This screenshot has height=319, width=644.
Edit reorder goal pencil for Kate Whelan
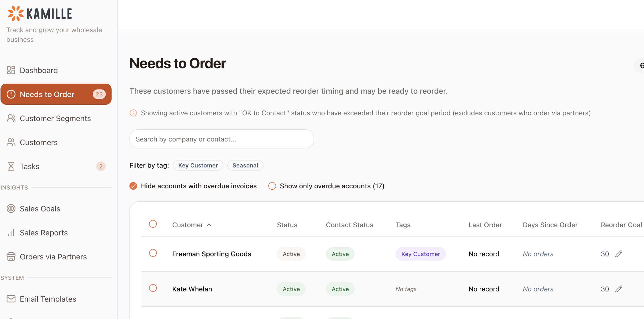coord(619,289)
